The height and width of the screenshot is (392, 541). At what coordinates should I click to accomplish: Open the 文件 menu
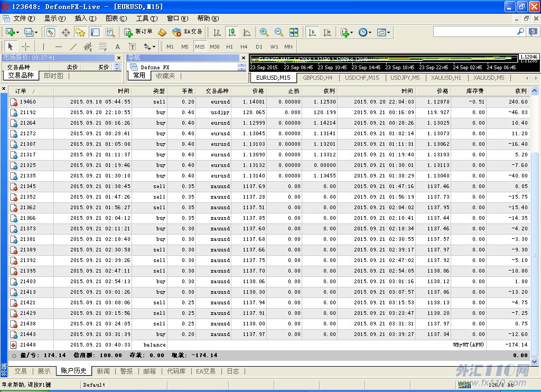pos(24,18)
